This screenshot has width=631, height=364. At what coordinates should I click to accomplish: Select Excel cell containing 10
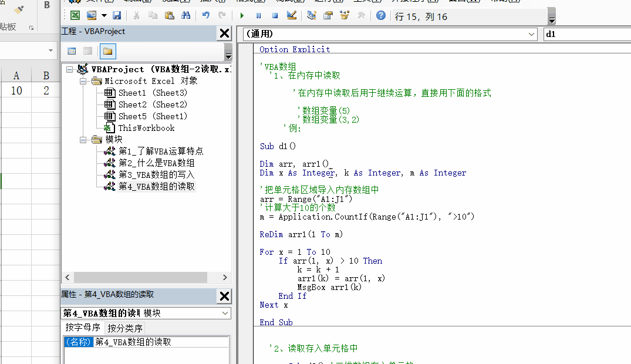16,90
